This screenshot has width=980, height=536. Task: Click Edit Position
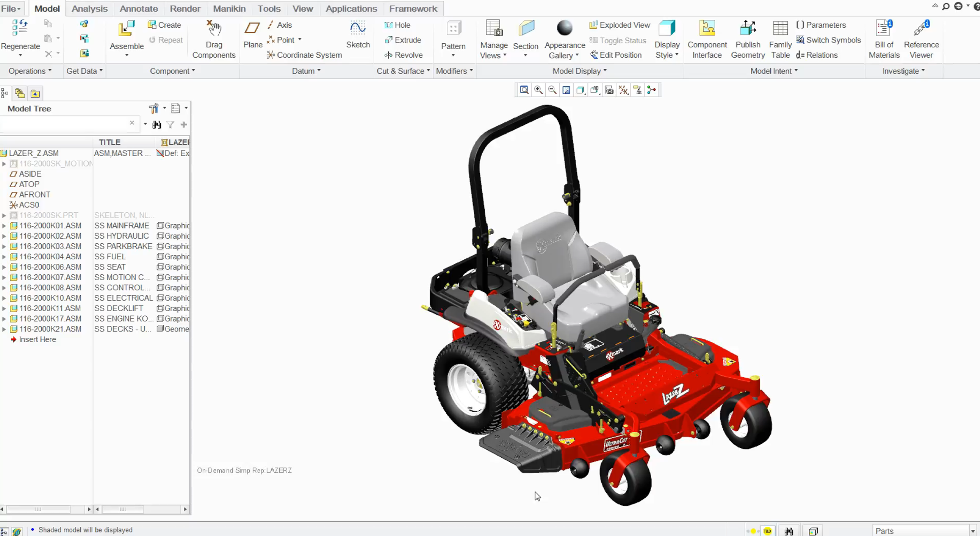[x=616, y=55]
